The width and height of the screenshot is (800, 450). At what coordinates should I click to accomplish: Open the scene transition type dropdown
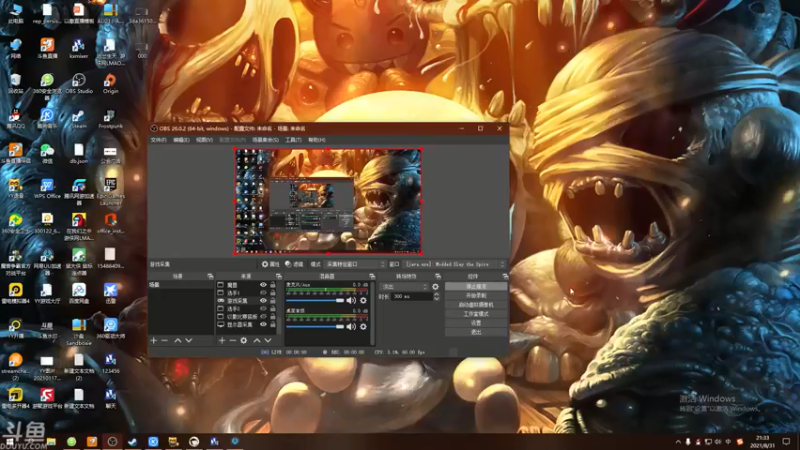coord(404,287)
